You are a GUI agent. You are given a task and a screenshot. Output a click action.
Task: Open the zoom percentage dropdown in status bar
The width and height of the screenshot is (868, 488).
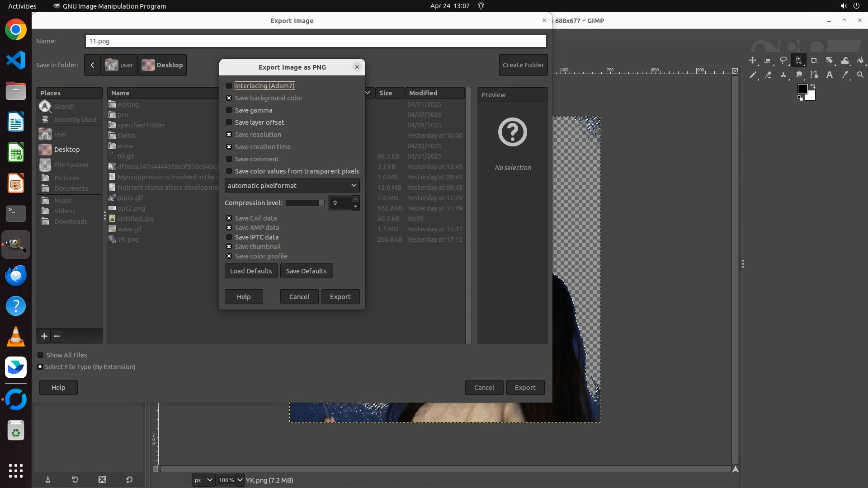[240, 480]
